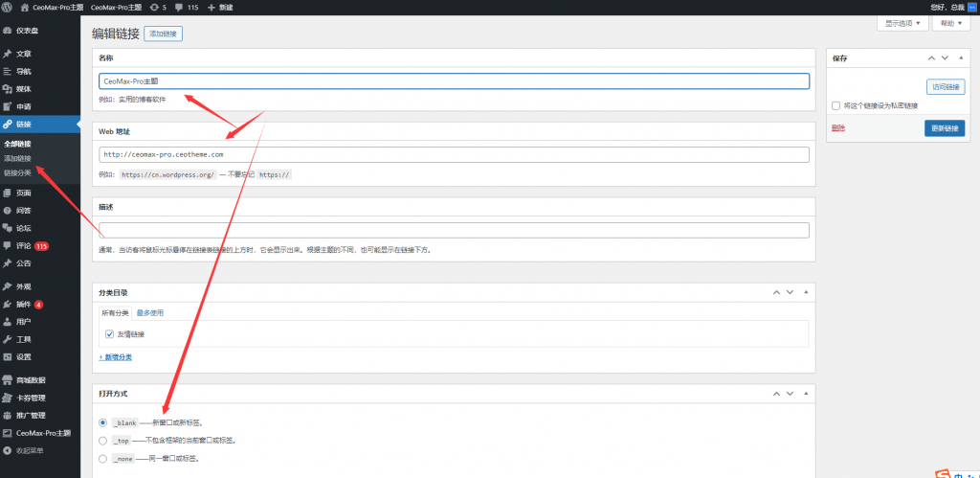
Task: Collapse the sidebar with 收起菜单
Action: tap(29, 449)
